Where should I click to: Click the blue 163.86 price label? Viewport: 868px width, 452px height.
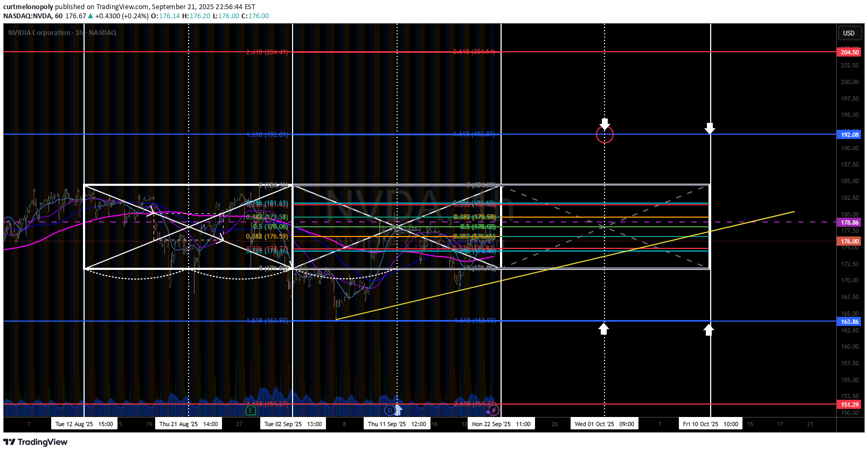click(850, 322)
